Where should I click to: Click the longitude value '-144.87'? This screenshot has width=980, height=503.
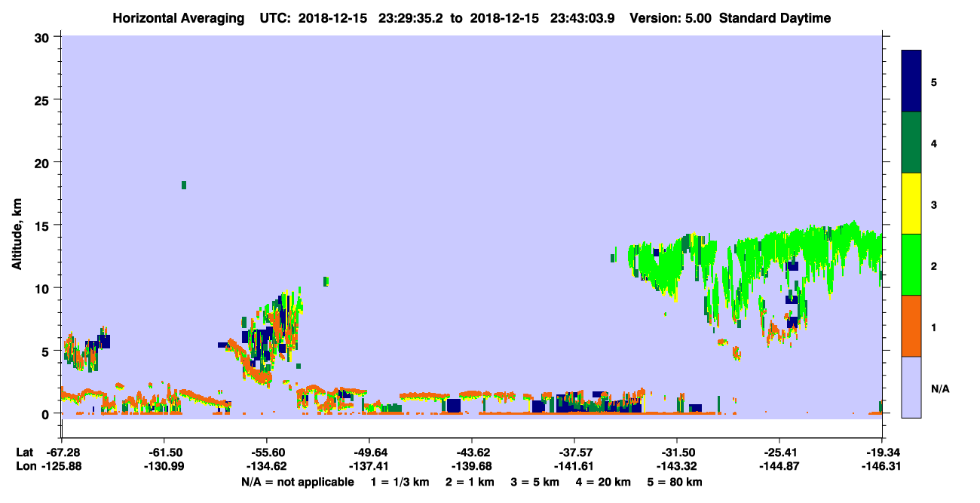coord(779,466)
